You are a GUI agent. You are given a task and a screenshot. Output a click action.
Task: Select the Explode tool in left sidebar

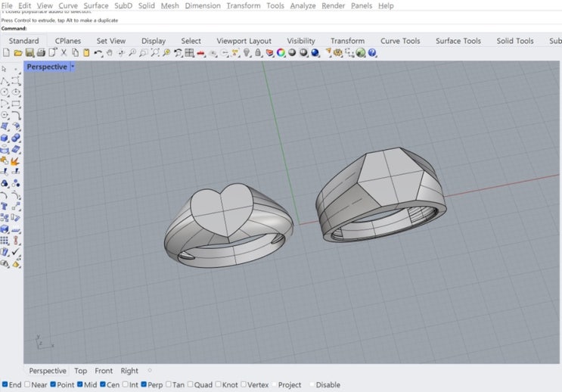pos(15,161)
